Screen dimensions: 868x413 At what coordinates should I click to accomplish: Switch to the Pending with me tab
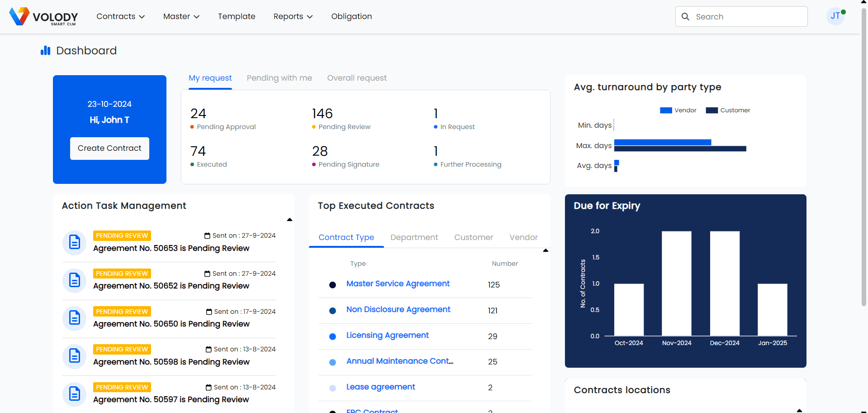[279, 78]
